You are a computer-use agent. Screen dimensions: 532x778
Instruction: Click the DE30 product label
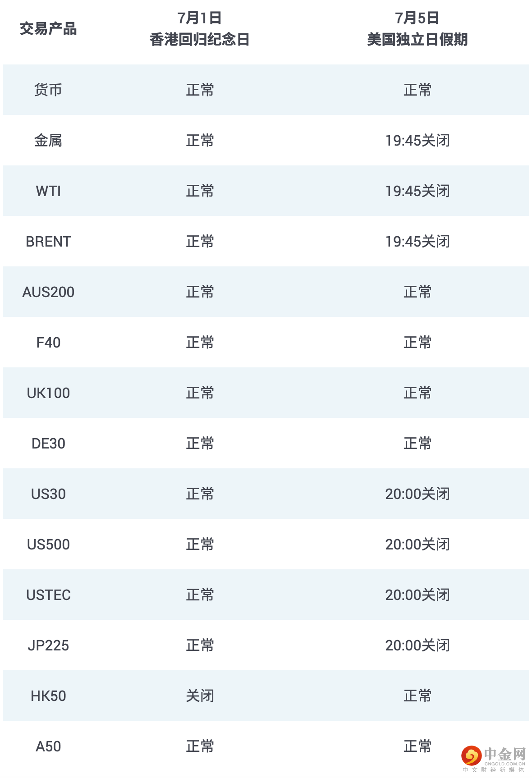pos(48,444)
